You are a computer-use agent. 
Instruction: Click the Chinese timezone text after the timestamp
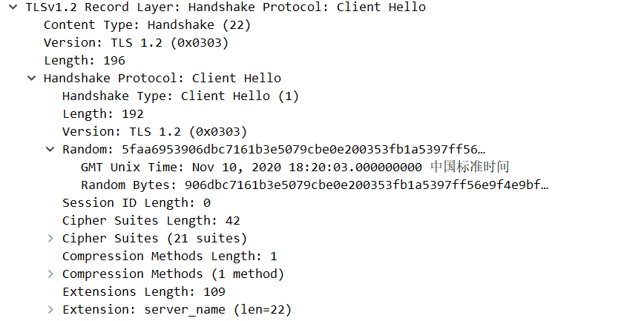click(470, 168)
